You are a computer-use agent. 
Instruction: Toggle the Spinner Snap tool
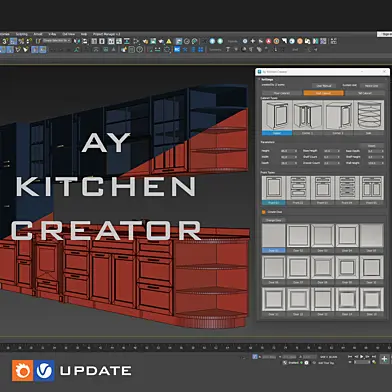pos(29,41)
